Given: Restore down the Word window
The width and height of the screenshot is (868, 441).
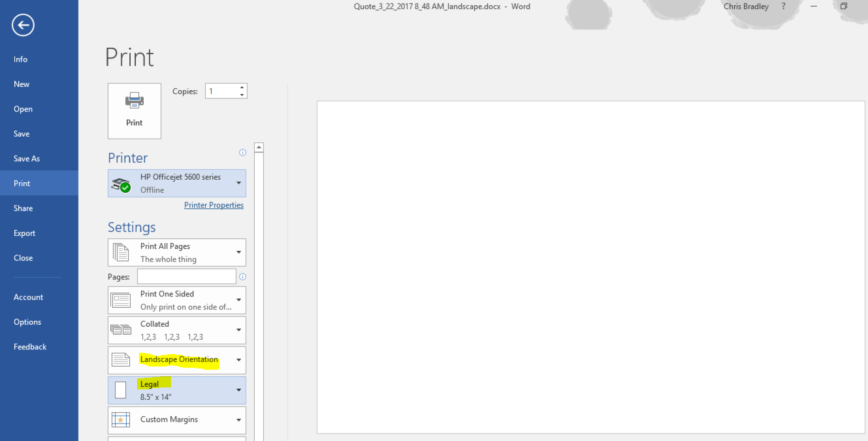Looking at the screenshot, I should coord(844,6).
